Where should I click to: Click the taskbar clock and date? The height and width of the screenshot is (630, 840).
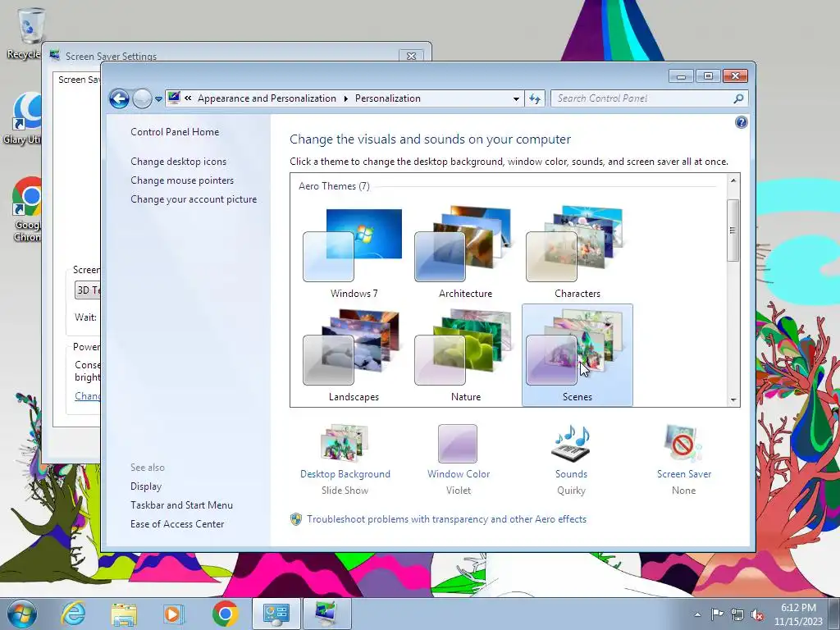click(x=798, y=614)
